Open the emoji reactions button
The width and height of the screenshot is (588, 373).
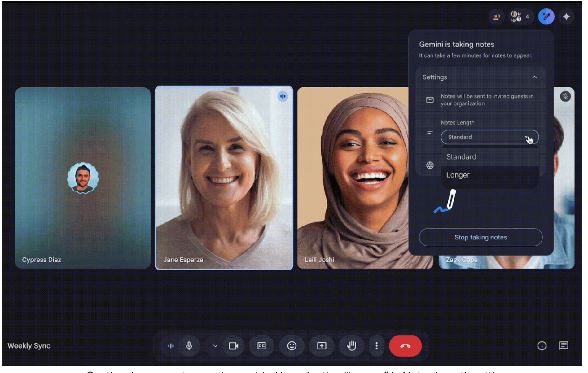point(291,346)
